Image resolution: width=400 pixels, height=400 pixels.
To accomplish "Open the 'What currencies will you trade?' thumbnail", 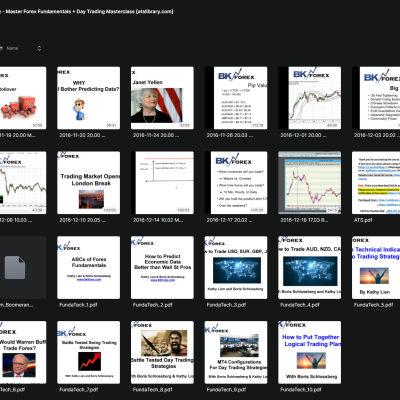I will (236, 183).
